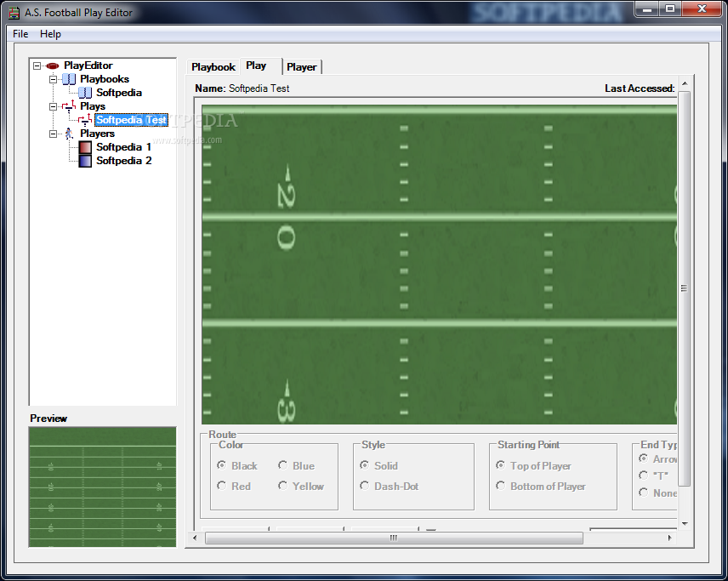728x581 pixels.
Task: Collapse the Playbooks tree node
Action: point(54,79)
